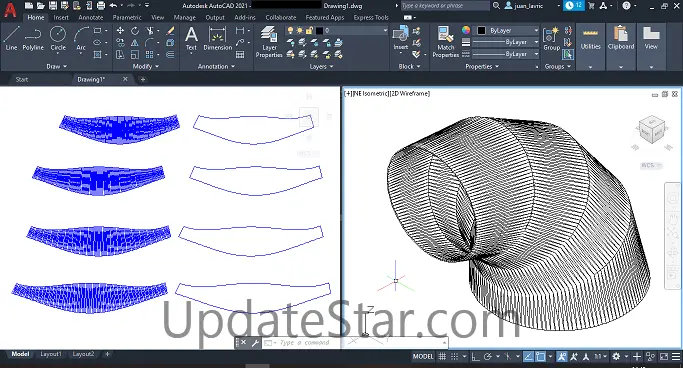This screenshot has width=683, height=368.
Task: Click the Erase tool icon
Action: pyautogui.click(x=171, y=30)
